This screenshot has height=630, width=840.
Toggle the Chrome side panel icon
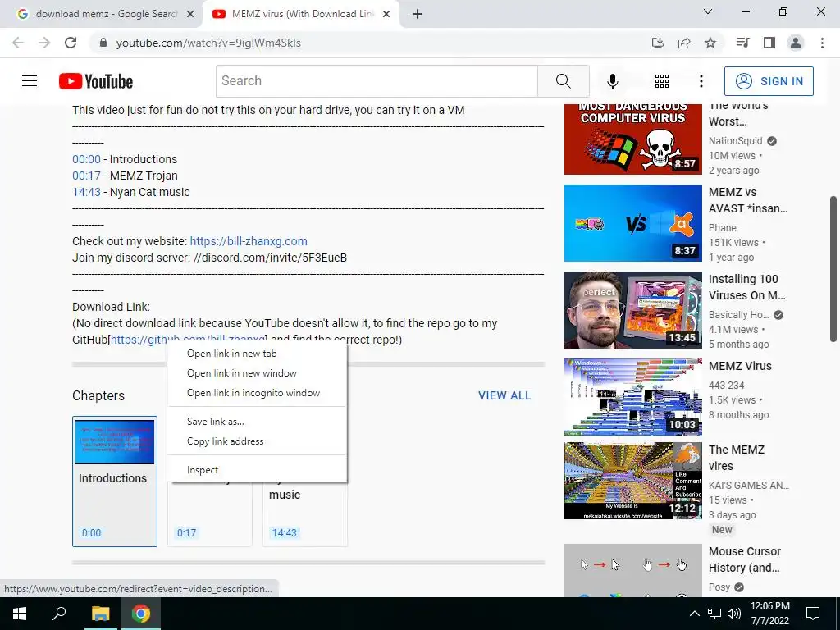tap(769, 43)
